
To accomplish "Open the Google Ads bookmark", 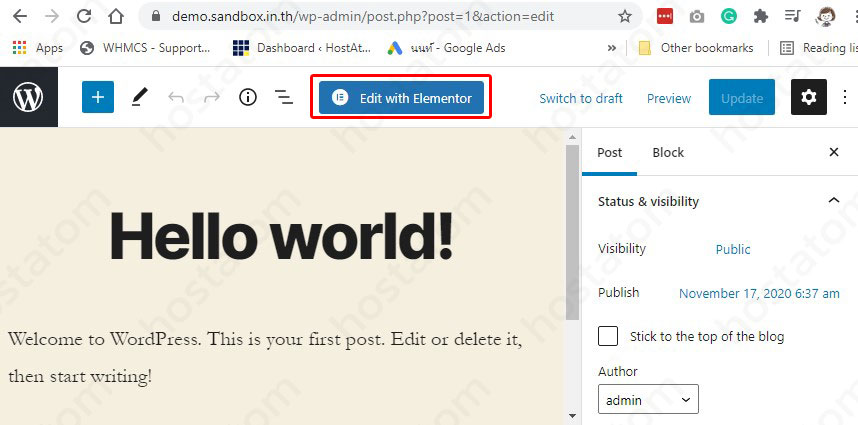I will (x=446, y=48).
